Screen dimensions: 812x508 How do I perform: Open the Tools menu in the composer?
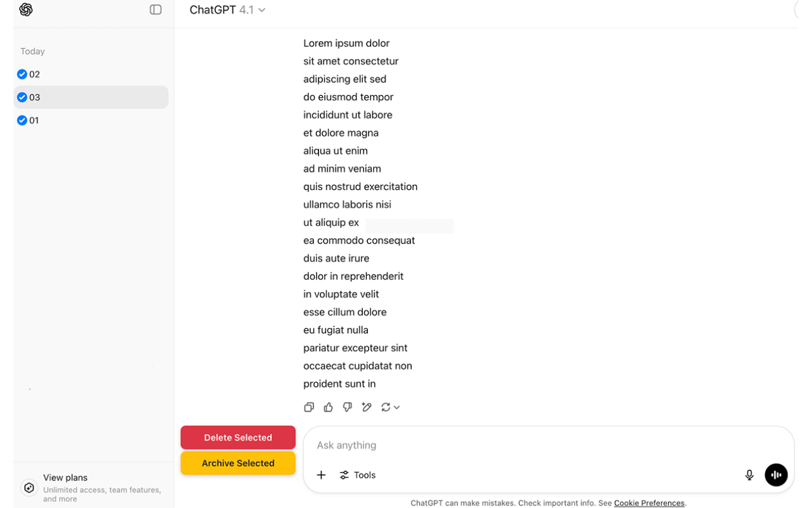(358, 475)
